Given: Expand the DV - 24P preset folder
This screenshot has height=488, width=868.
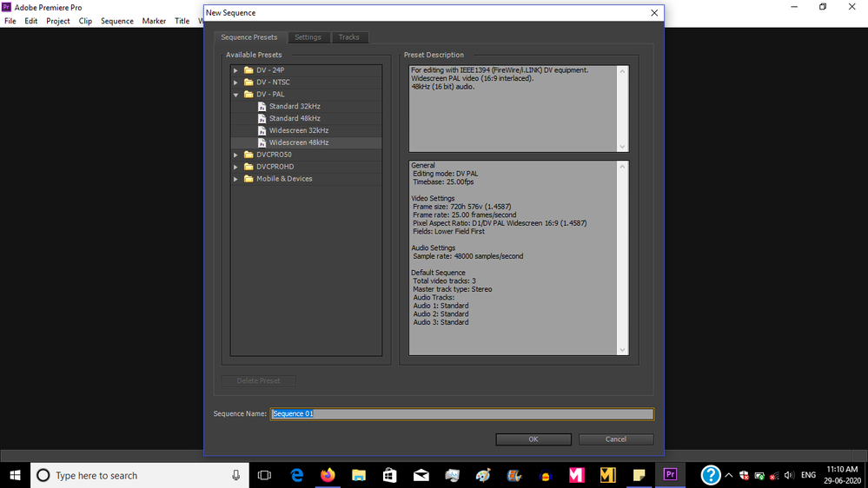Looking at the screenshot, I should pyautogui.click(x=235, y=70).
